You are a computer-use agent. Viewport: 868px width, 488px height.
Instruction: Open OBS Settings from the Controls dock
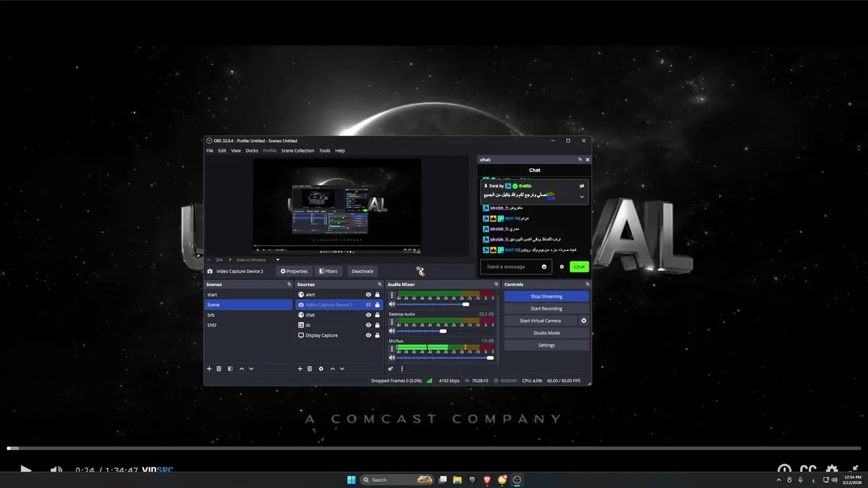547,345
